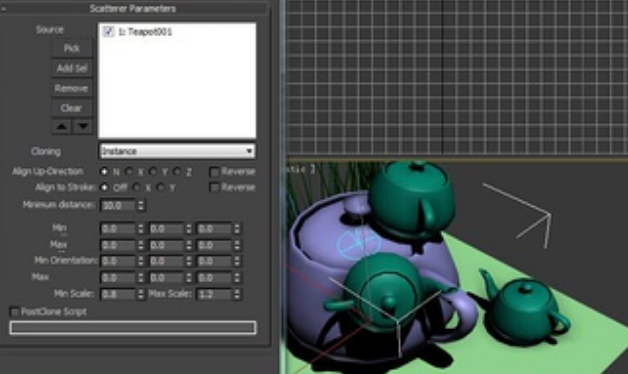Screen dimensions: 628x374
Task: Open the Cloning dropdown showing Instance
Action: coord(177,151)
